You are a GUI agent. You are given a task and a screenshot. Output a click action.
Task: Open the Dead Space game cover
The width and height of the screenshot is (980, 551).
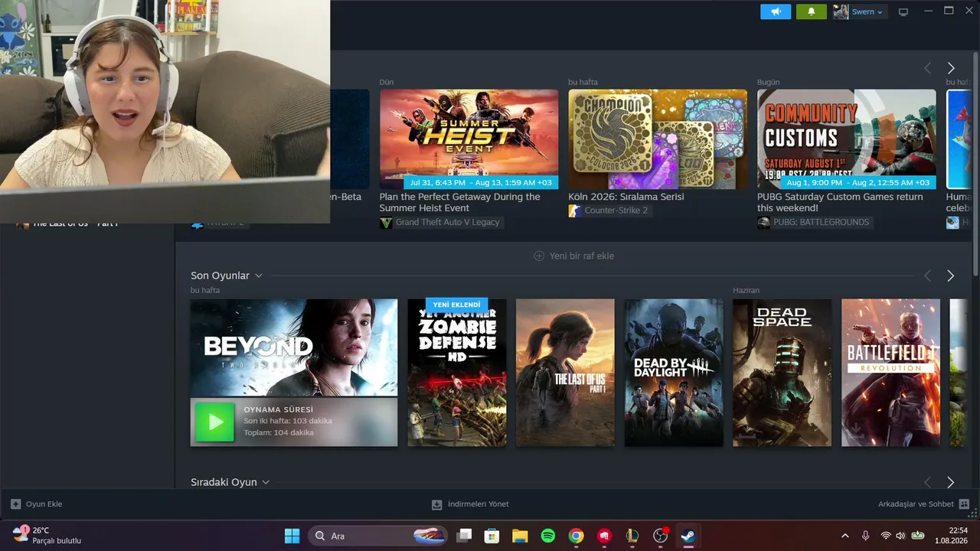click(782, 373)
